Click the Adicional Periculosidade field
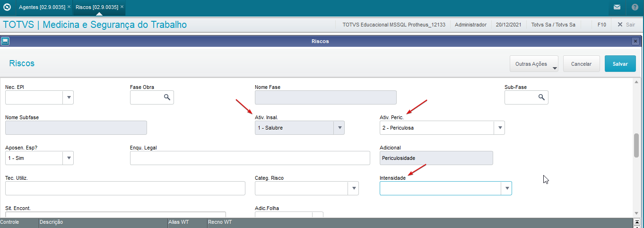The image size is (644, 228). (436, 158)
